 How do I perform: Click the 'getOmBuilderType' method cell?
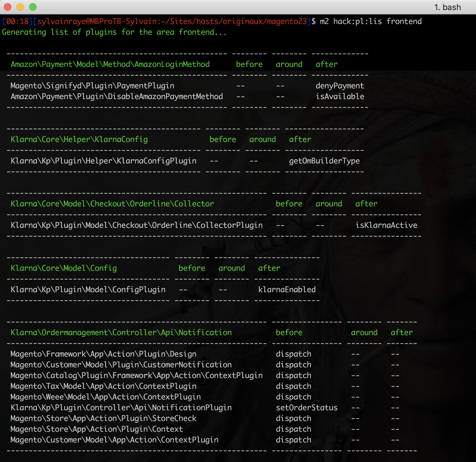(x=324, y=161)
